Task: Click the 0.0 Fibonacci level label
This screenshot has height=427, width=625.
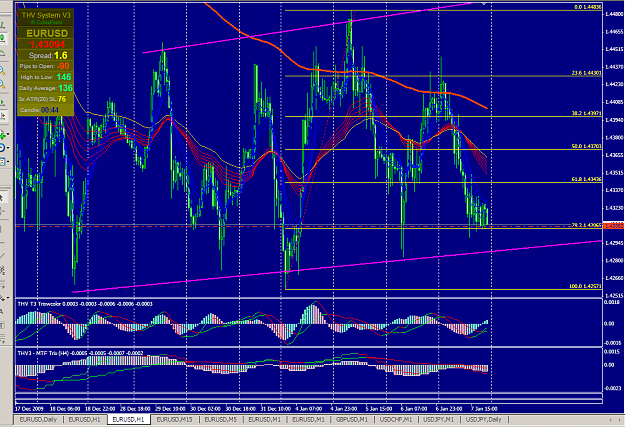Action: [588, 7]
